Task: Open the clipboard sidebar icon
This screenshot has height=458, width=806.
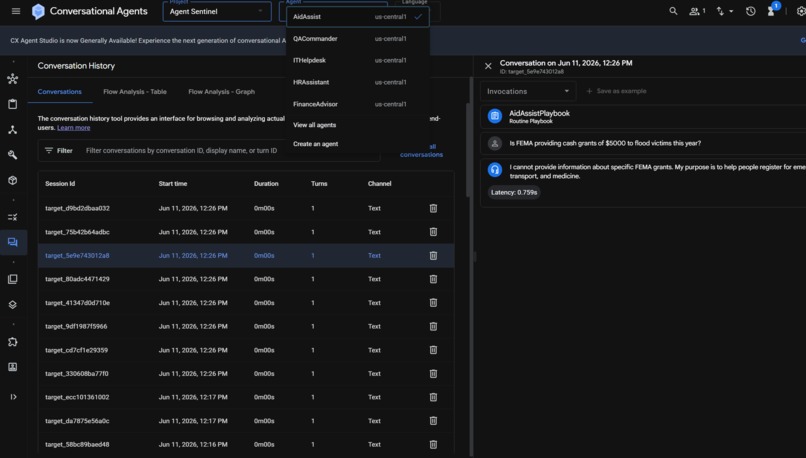Action: point(13,104)
